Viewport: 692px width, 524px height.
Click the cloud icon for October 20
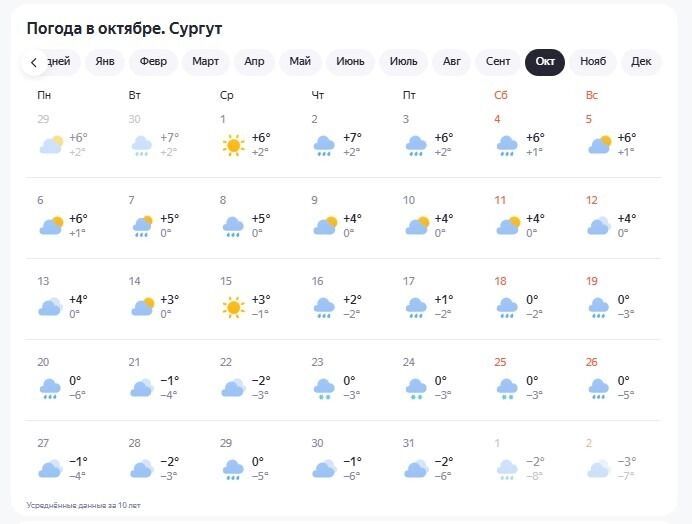pos(50,388)
